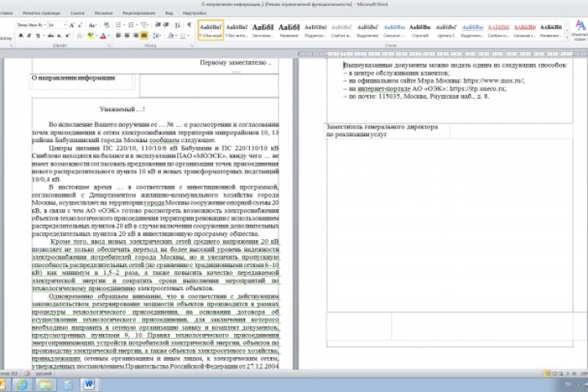Apply subscript formatting

(x=60, y=36)
